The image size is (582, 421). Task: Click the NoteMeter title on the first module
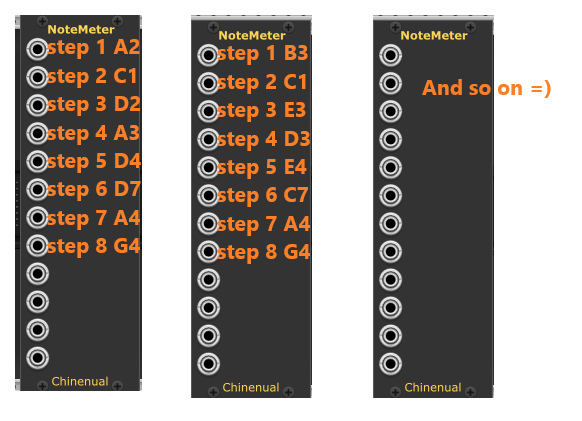coord(81,29)
